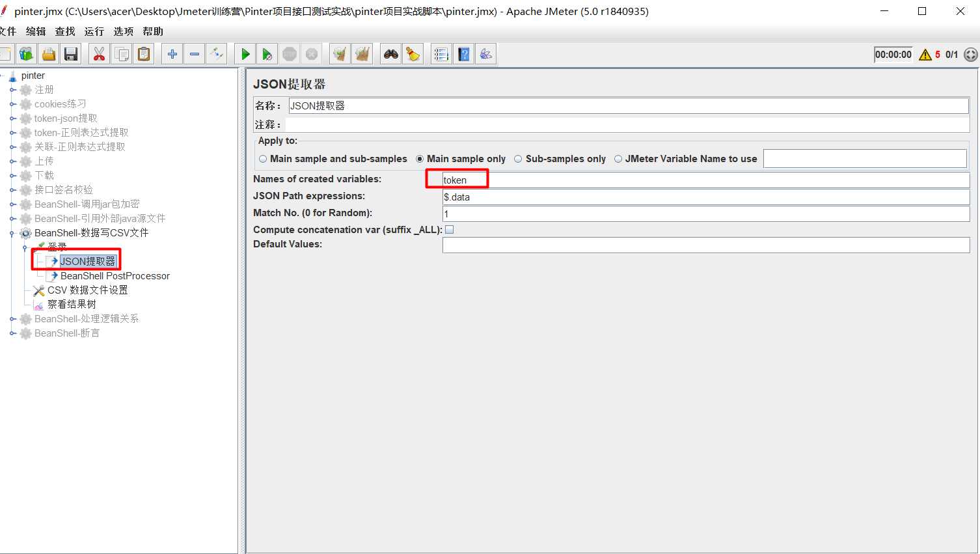
Task: Click the threads status icon at far right
Action: [970, 55]
